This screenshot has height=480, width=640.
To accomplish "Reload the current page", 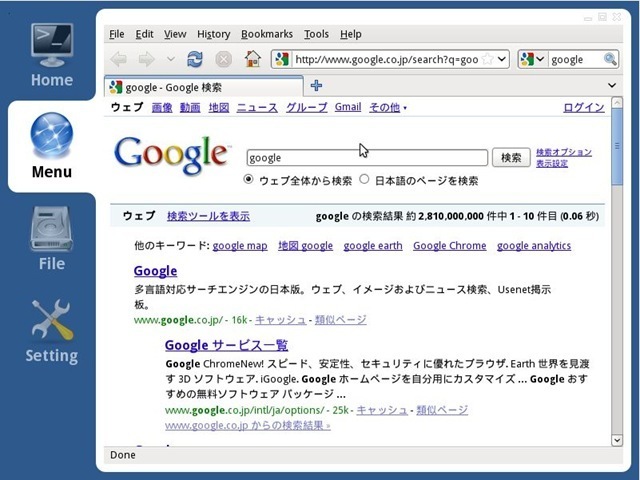I will tap(195, 60).
